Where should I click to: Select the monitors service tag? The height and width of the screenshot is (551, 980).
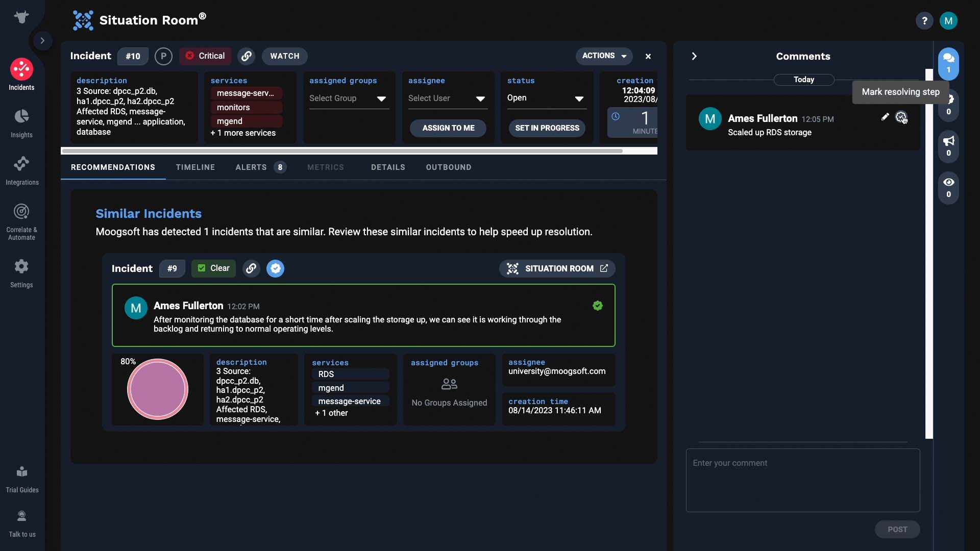[247, 107]
